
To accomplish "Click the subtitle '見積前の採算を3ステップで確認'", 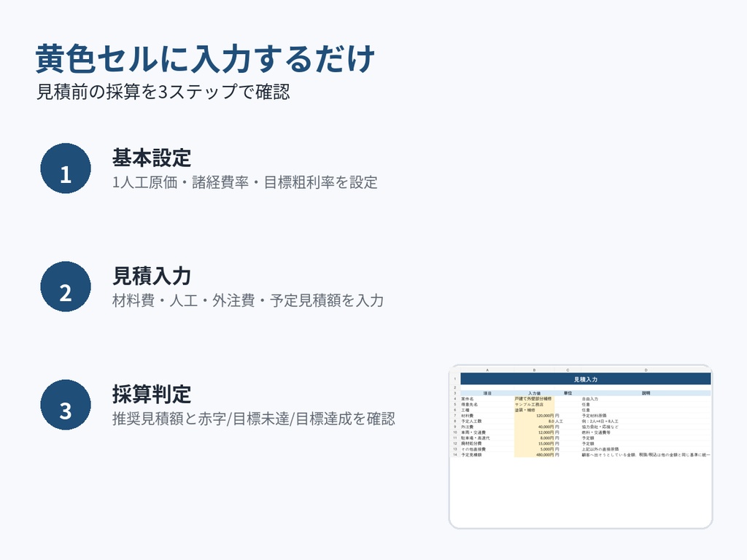I will pyautogui.click(x=163, y=92).
